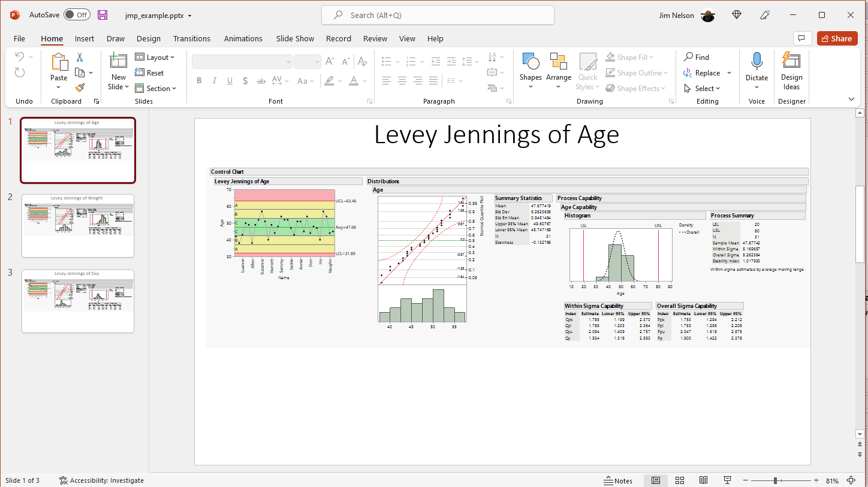868x487 pixels.
Task: Click the Format Painter icon
Action: 79,87
